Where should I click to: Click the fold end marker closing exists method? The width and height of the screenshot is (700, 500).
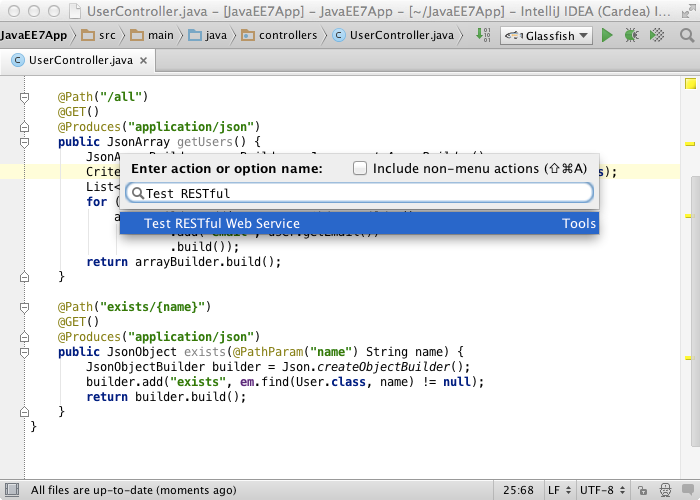(25, 412)
